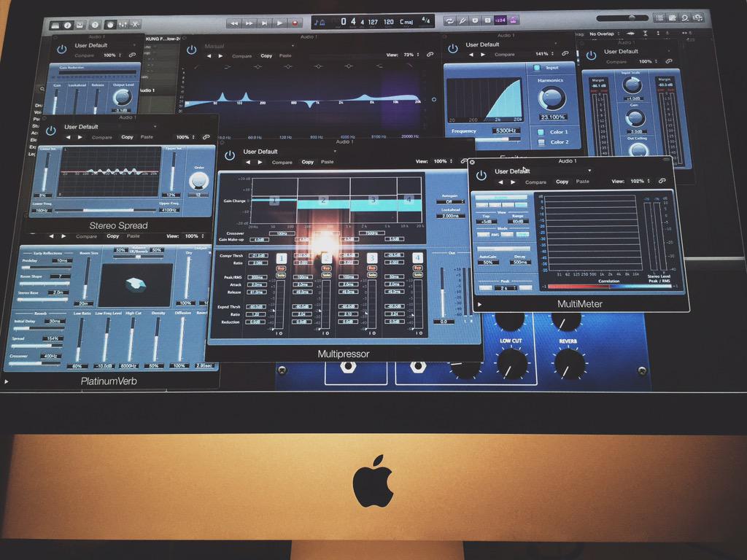Click the link icon in Channel EQ header
747x560 pixels.
[x=430, y=55]
